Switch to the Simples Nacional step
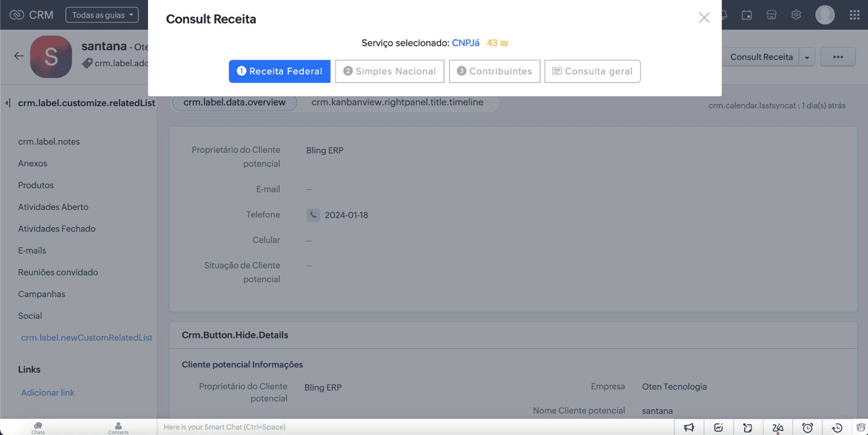Screen dimensions: 868x435 click(390, 71)
